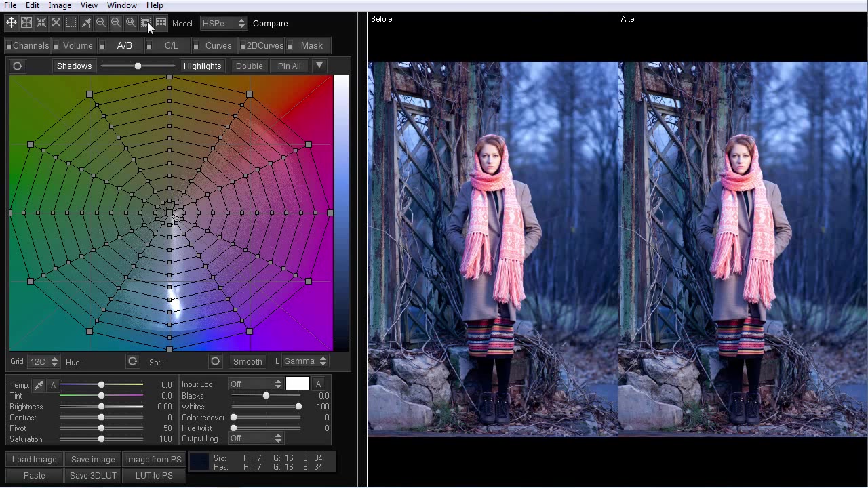Click the Temp eyedropper icon

[39, 384]
